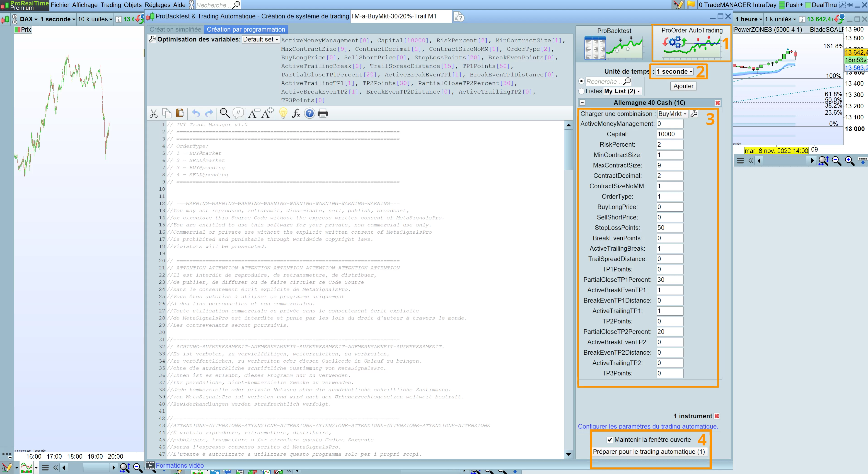Open the Formations vidéo link
868x474 pixels.
click(180, 466)
